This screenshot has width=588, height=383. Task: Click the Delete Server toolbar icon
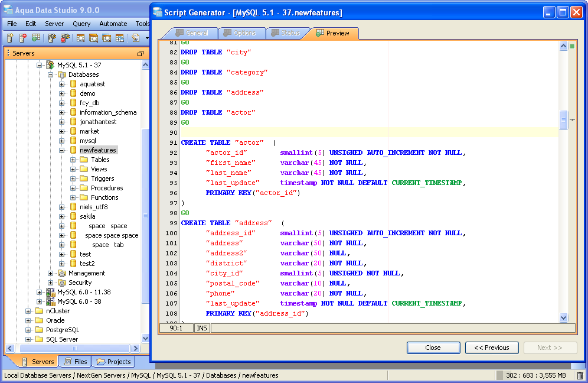pyautogui.click(x=23, y=38)
